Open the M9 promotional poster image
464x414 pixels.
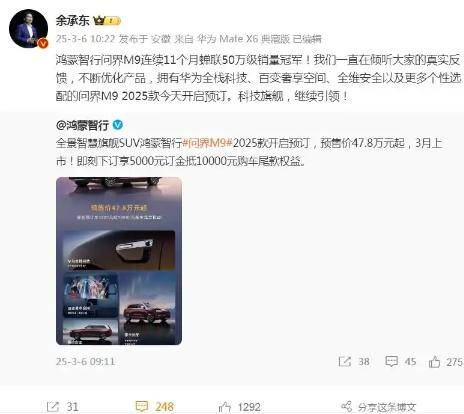coord(119,261)
